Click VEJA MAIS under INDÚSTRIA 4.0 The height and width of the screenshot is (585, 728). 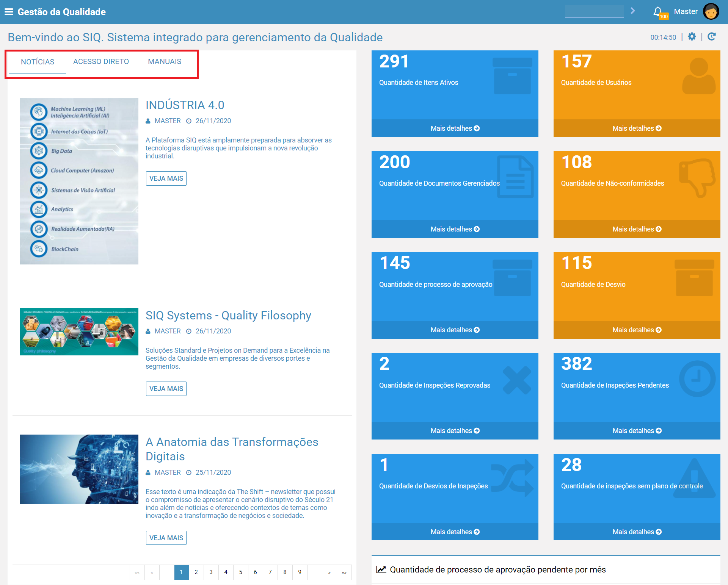166,178
